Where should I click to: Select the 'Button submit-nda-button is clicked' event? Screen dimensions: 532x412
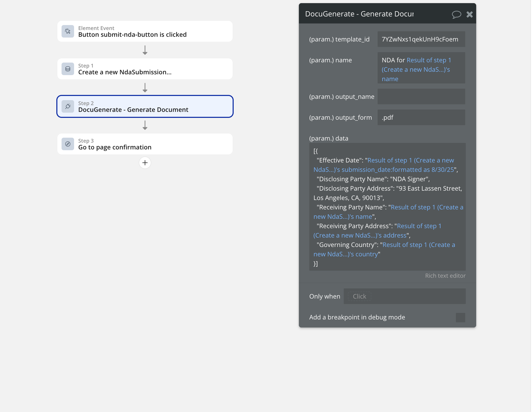click(145, 31)
